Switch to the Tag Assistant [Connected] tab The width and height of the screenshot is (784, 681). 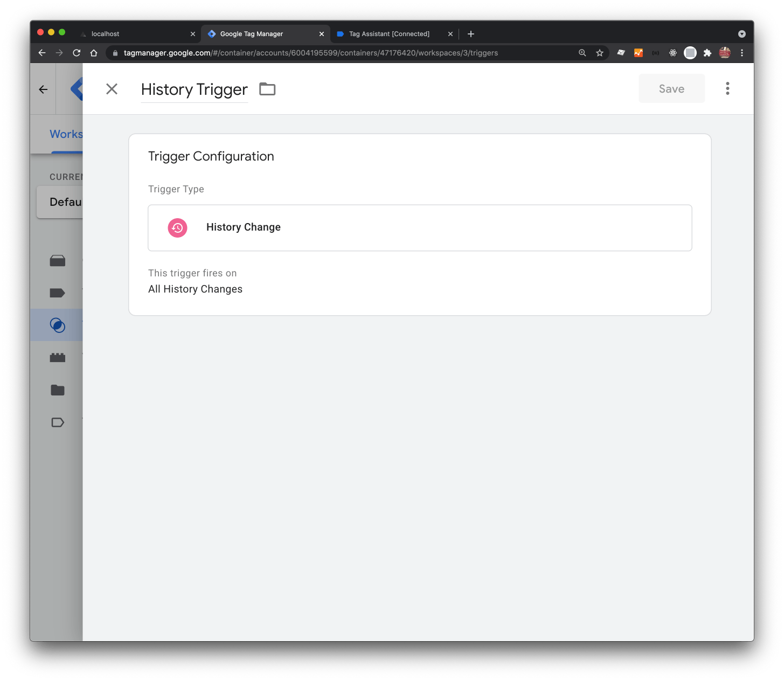[389, 33]
